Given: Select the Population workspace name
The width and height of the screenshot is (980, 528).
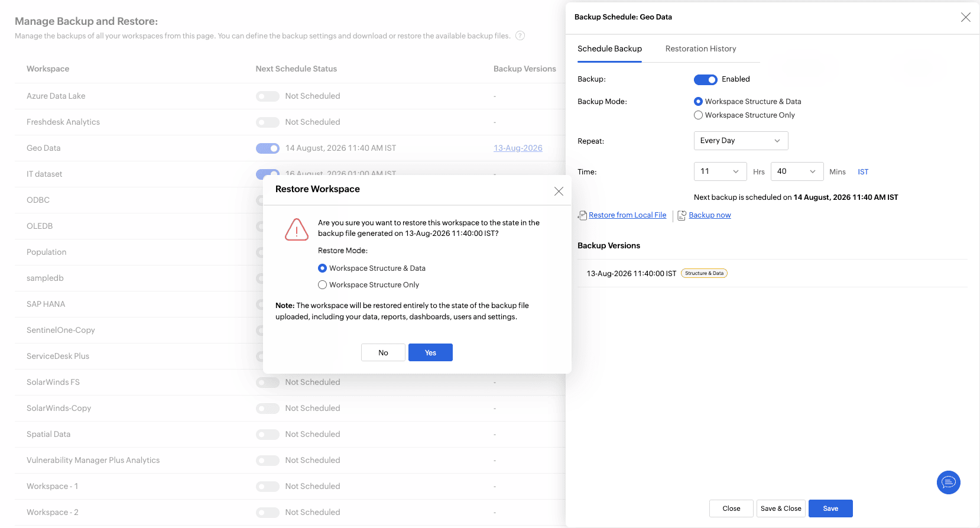Looking at the screenshot, I should [46, 252].
